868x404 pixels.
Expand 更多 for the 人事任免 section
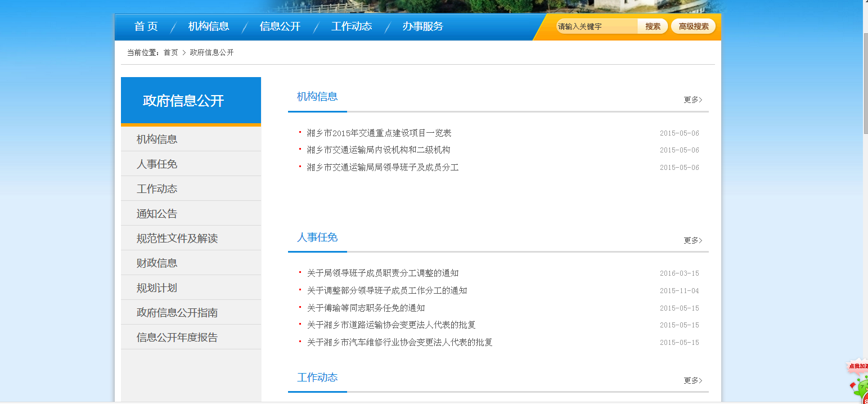click(x=692, y=240)
